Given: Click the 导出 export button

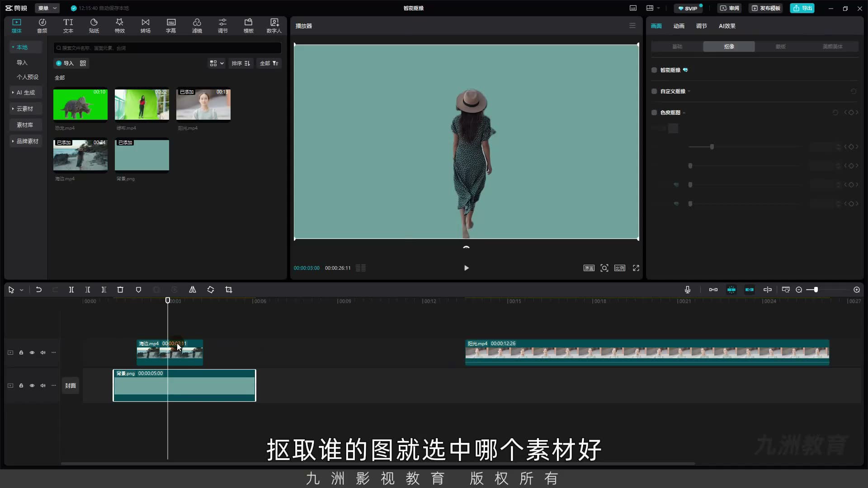Looking at the screenshot, I should click(802, 8).
